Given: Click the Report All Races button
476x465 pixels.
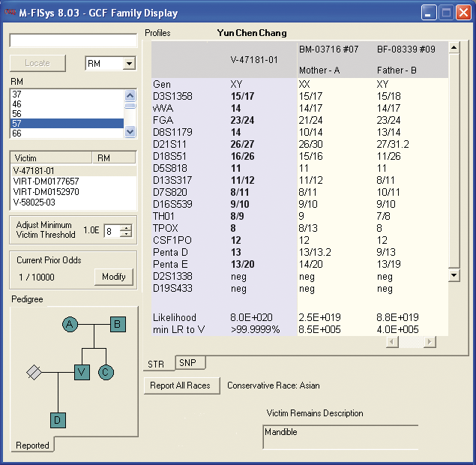Looking at the screenshot, I should pyautogui.click(x=182, y=385).
